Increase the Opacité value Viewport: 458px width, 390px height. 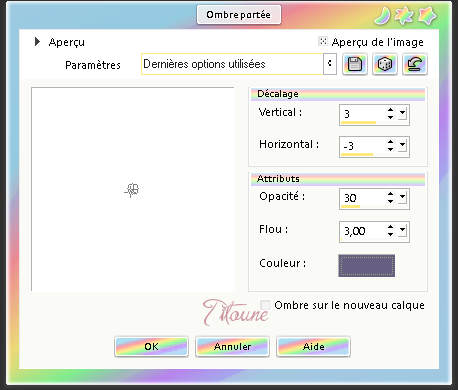tap(390, 194)
